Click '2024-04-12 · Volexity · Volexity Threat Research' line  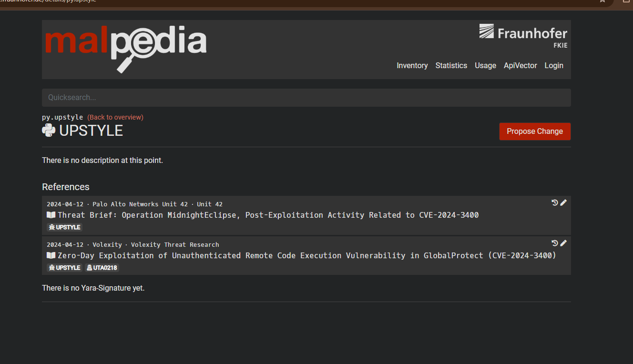click(133, 245)
